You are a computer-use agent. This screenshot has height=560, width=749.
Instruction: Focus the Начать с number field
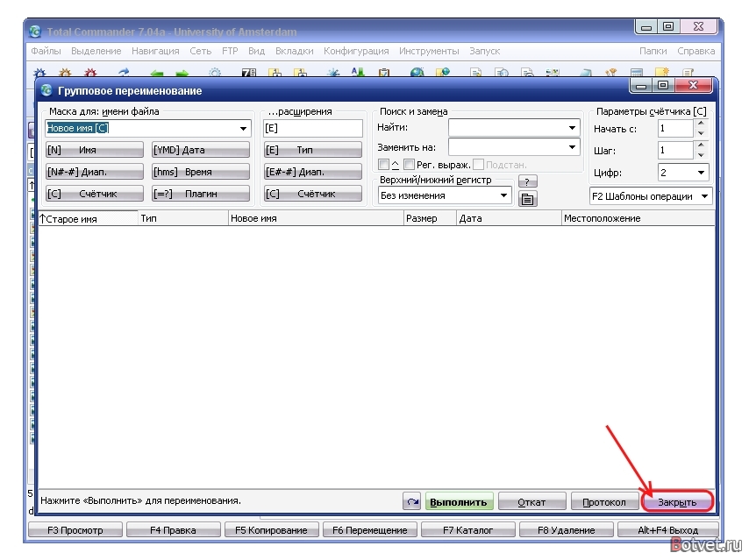click(675, 129)
